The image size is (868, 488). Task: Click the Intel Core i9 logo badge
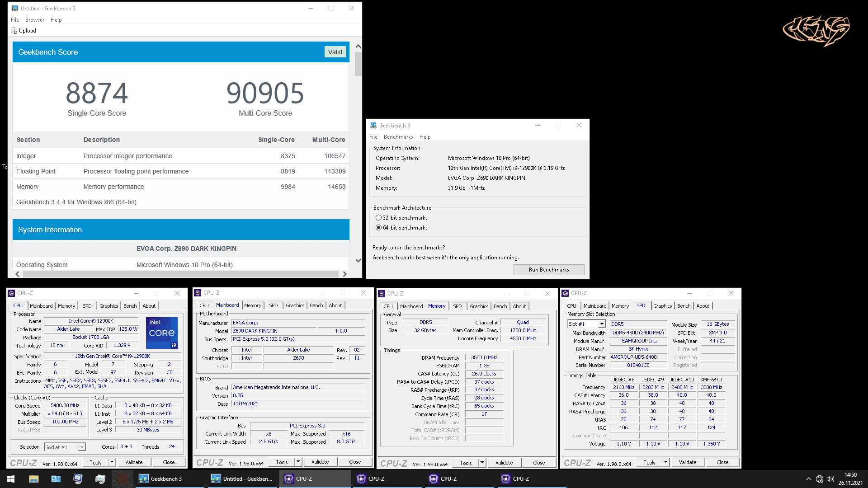pos(162,333)
